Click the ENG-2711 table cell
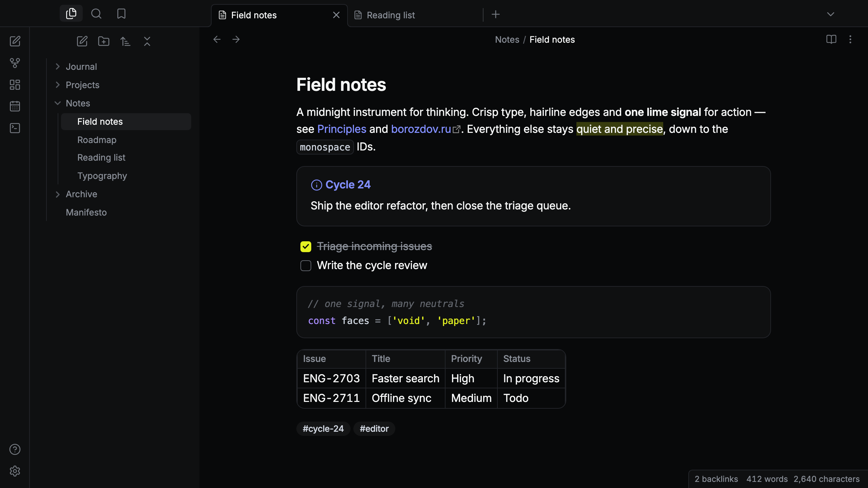Viewport: 868px width, 488px height. point(332,398)
